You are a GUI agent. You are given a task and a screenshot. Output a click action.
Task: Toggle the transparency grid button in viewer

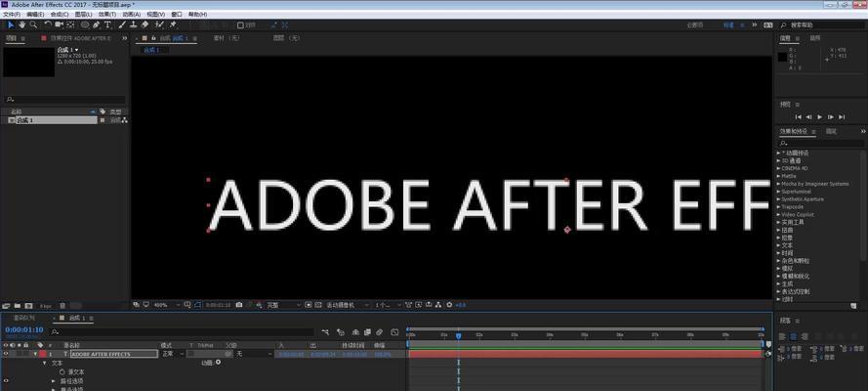tap(318, 305)
